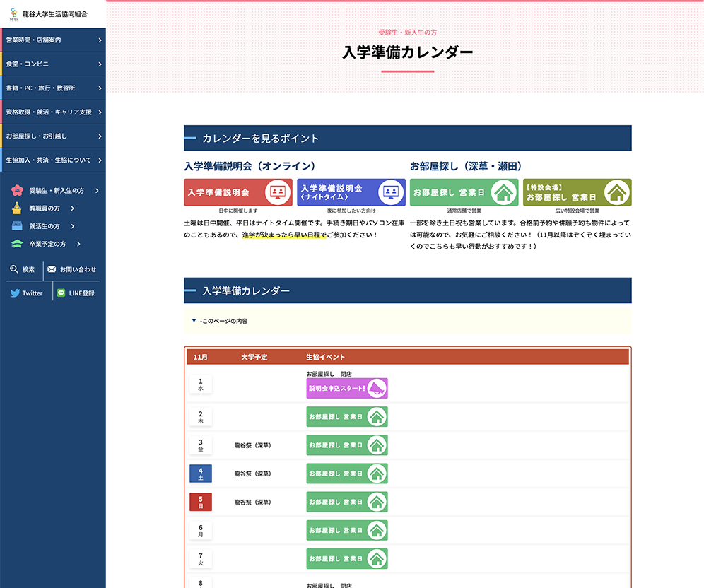704x588 pixels.
Task: Open 就活生の方 link
Action: coord(45,226)
